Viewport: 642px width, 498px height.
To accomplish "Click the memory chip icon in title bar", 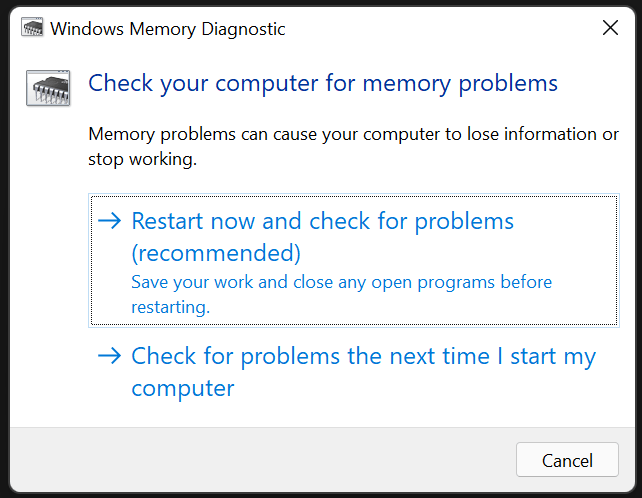I will point(31,28).
